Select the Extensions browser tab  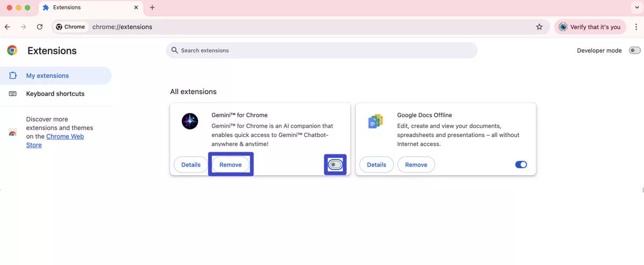[91, 8]
